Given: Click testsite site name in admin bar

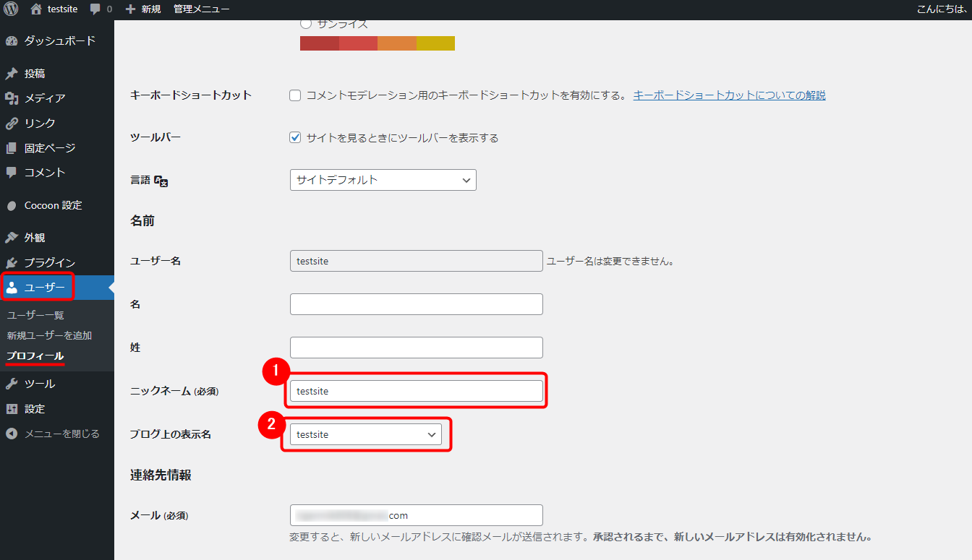Looking at the screenshot, I should (62, 9).
